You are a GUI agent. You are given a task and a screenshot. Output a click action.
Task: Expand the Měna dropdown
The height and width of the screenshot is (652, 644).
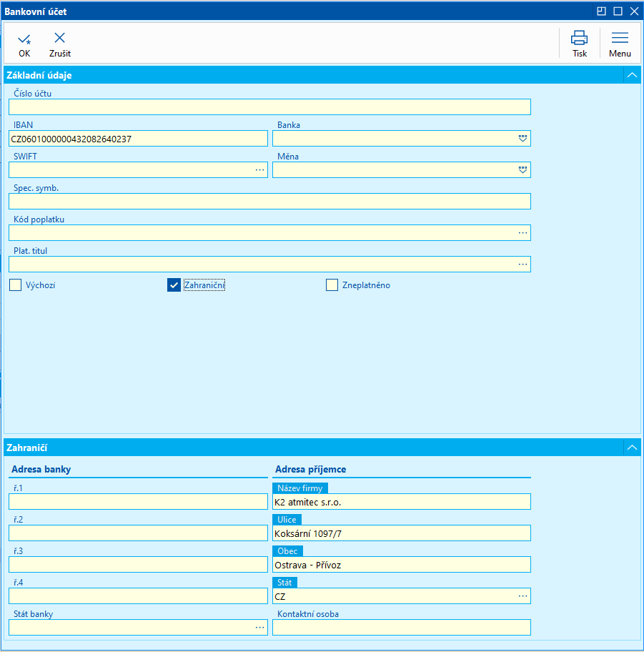[522, 170]
